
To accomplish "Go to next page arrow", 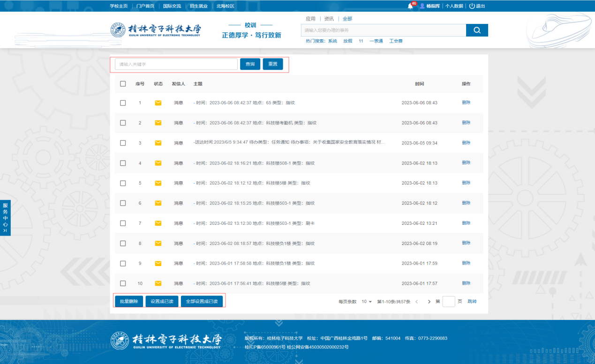I will pos(429,302).
